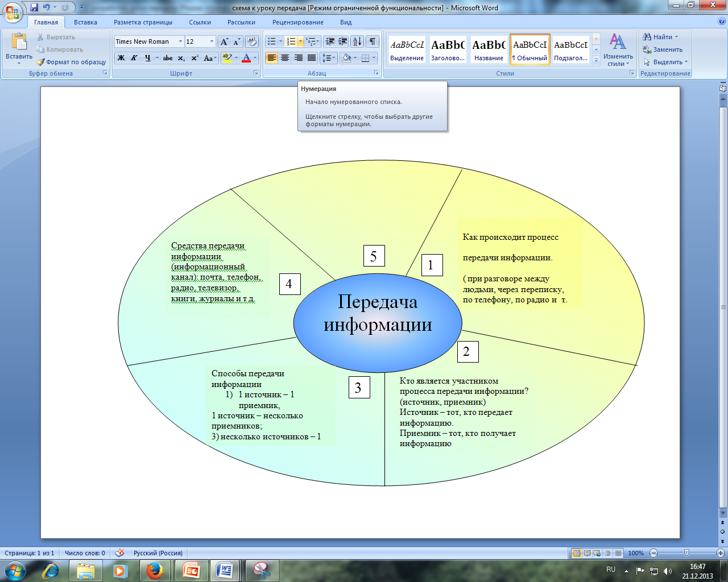Viewport: 728px width, 582px height.
Task: Click the Sort A-Z icon
Action: point(357,41)
